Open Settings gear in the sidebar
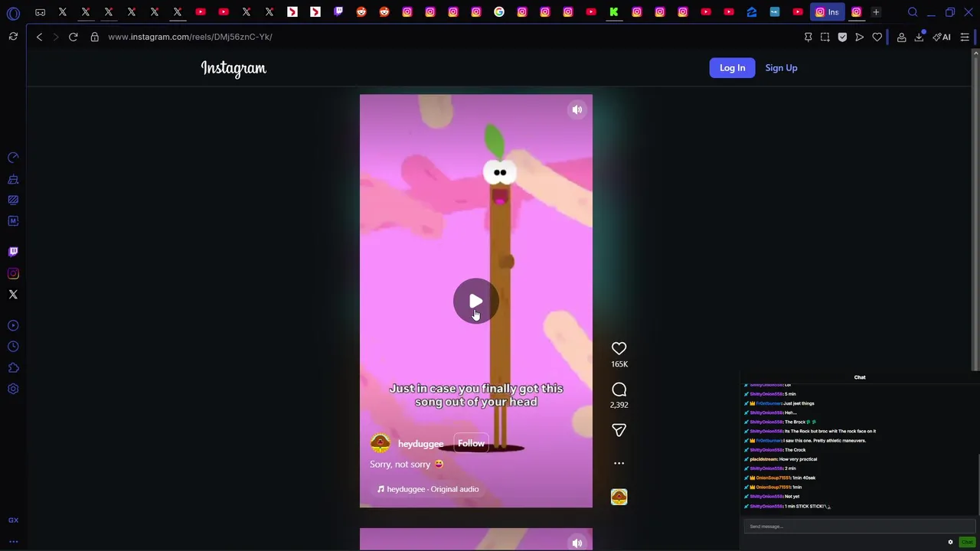Image resolution: width=980 pixels, height=551 pixels. 13,389
